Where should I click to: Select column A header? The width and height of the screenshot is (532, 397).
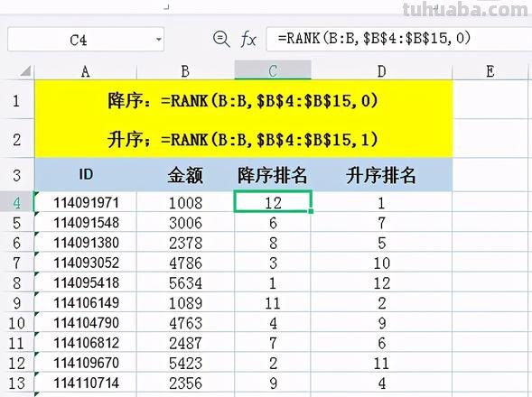pyautogui.click(x=86, y=71)
